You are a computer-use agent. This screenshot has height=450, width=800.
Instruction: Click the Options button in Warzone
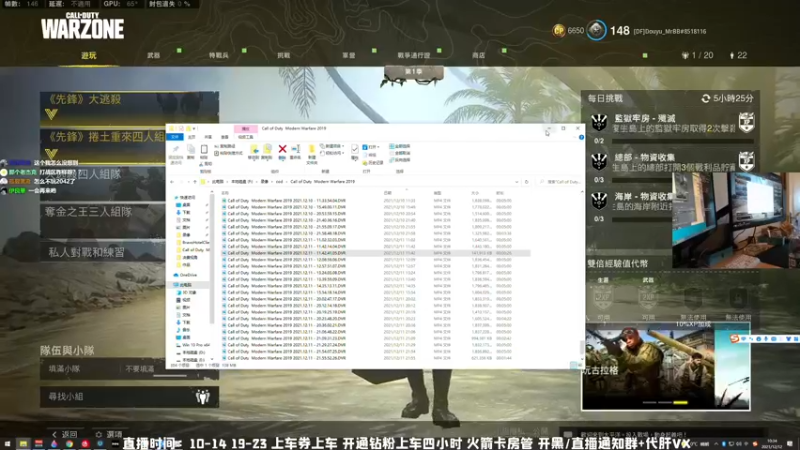pos(109,434)
